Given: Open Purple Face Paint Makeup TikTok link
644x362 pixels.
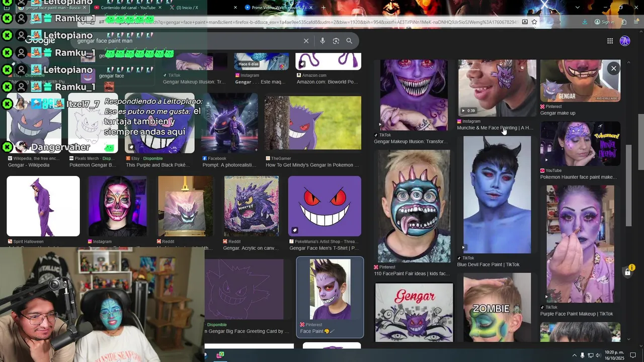Looking at the screenshot, I should tap(577, 314).
